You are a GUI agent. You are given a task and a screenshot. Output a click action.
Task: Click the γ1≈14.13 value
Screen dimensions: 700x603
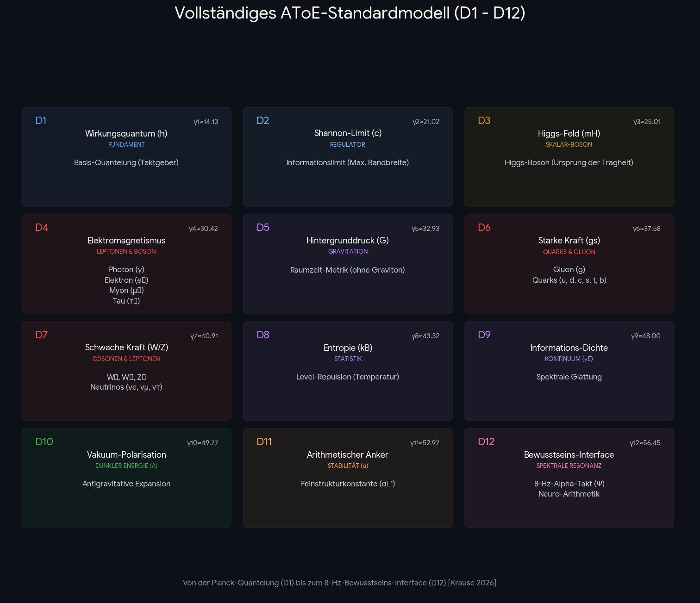click(206, 122)
